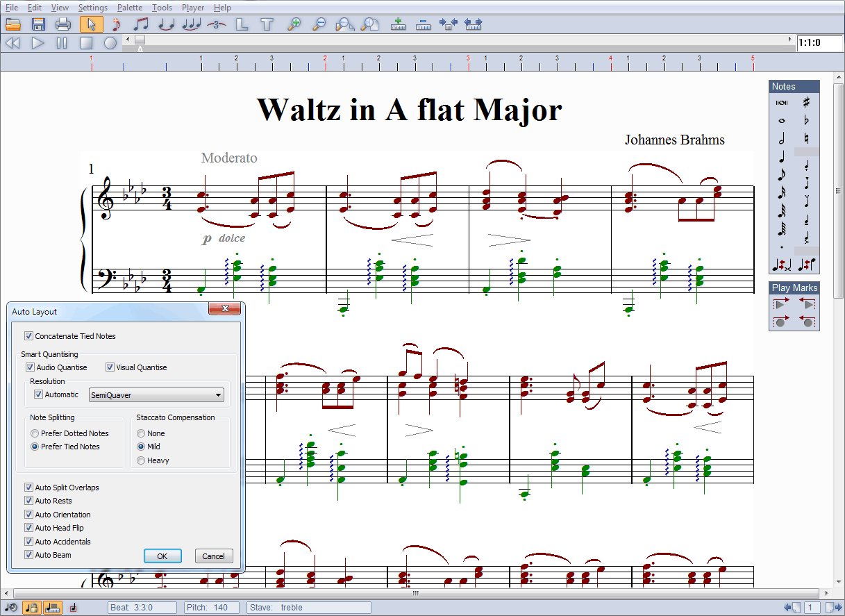Select the staccato note articulation
Image resolution: width=845 pixels, height=616 pixels.
[x=806, y=166]
